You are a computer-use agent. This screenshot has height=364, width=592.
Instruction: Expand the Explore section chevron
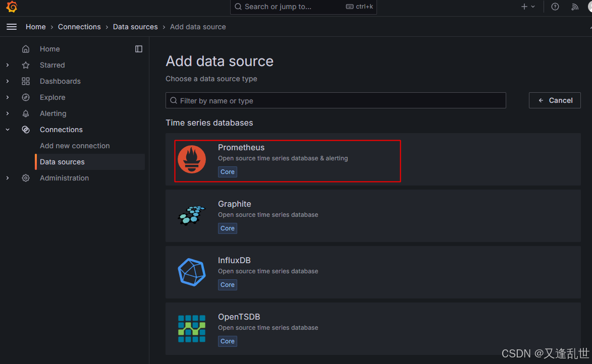tap(8, 97)
